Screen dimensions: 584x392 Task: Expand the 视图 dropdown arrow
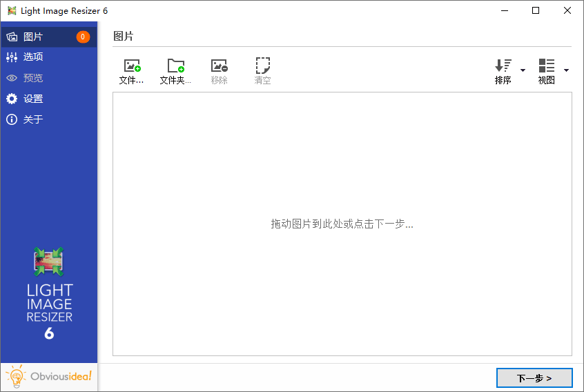tap(566, 70)
